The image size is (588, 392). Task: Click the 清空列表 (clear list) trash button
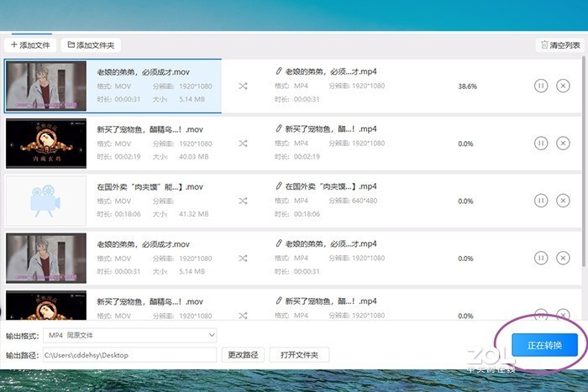tap(560, 45)
